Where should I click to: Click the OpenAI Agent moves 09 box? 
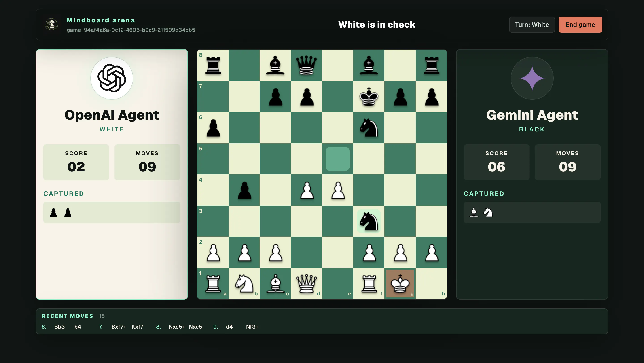(147, 162)
